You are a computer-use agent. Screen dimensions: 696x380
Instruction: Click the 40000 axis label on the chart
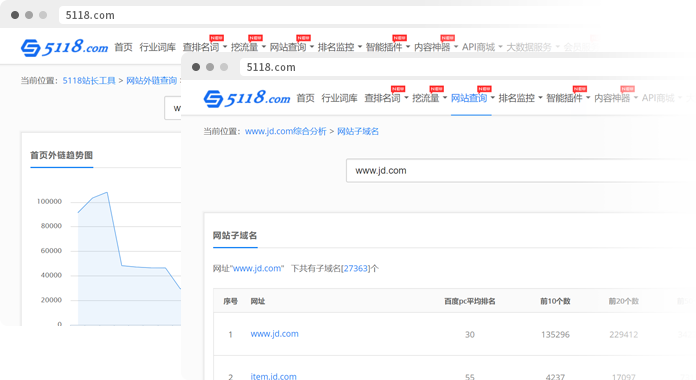coord(51,275)
